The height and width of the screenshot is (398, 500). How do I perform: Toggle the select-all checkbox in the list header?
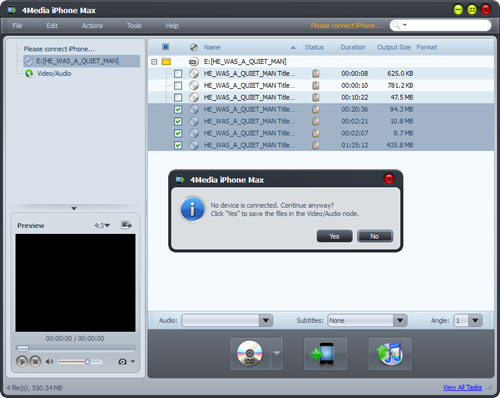pyautogui.click(x=165, y=47)
